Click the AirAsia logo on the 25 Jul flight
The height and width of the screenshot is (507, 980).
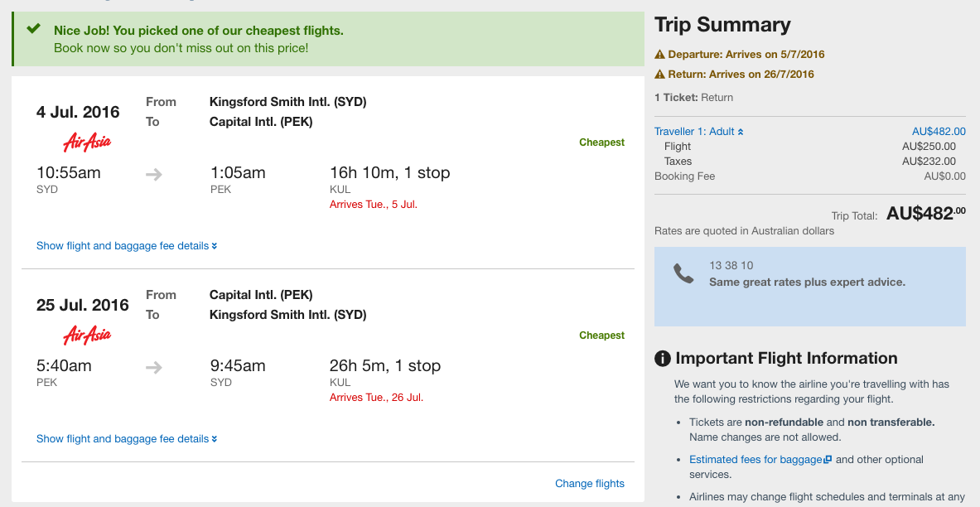(87, 336)
